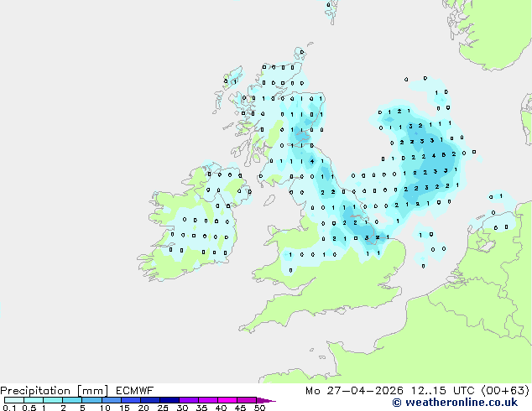Image resolution: width=532 pixels, height=411 pixels.
Task: Click the purple arrow tip ending the legend
Action: tap(266, 400)
